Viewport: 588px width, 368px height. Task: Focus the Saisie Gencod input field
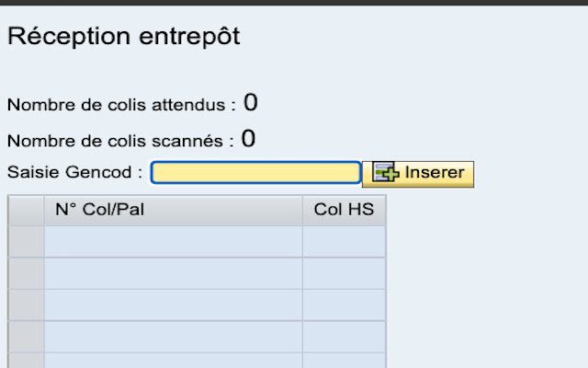pos(255,173)
